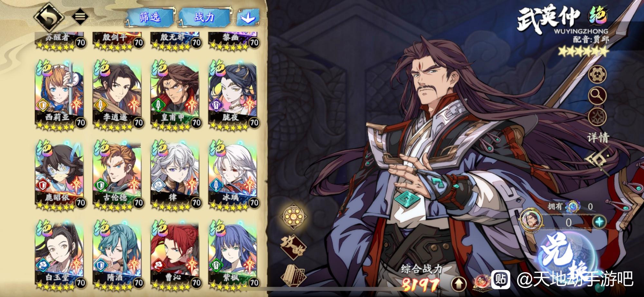
Task: Open the 筛选 filter dropdown
Action: [x=150, y=17]
